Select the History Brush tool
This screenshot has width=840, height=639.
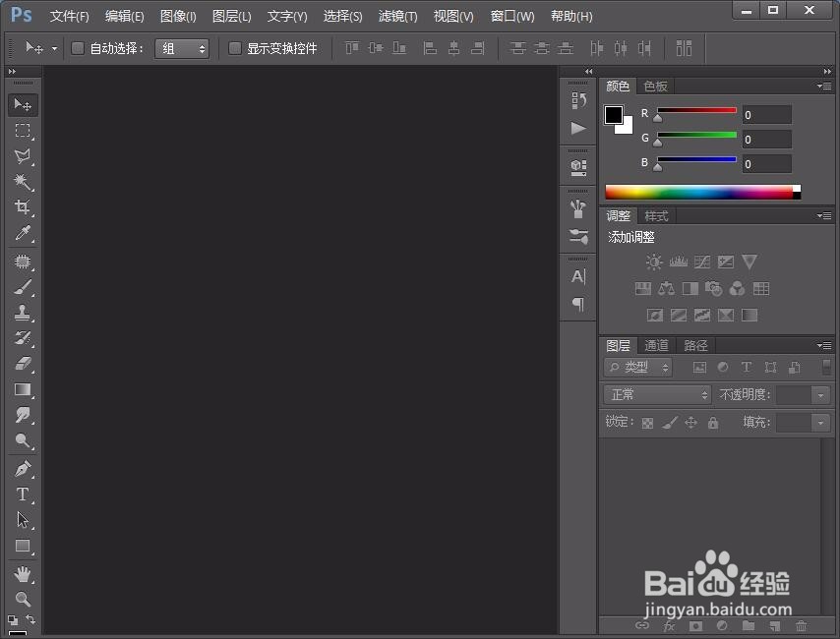[23, 338]
